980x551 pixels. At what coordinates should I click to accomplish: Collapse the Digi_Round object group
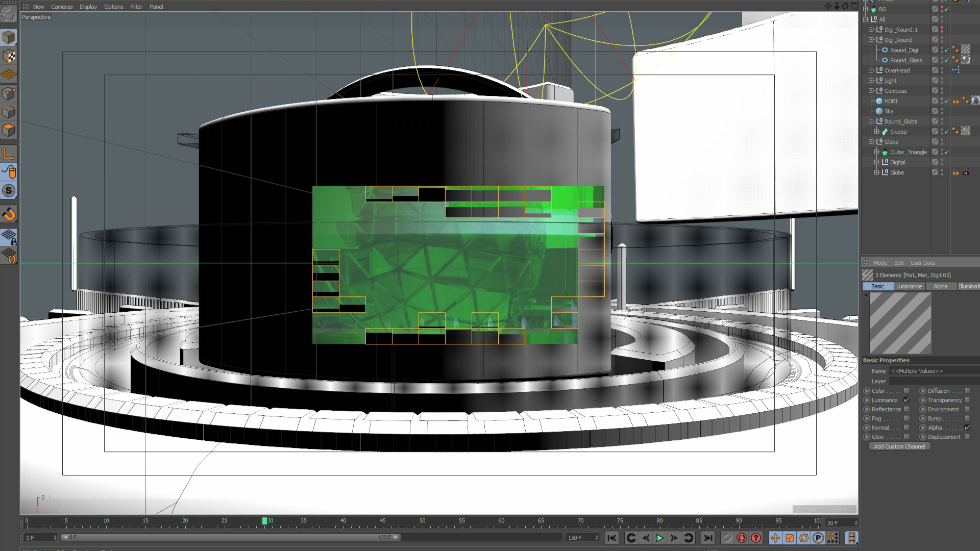[x=871, y=40]
